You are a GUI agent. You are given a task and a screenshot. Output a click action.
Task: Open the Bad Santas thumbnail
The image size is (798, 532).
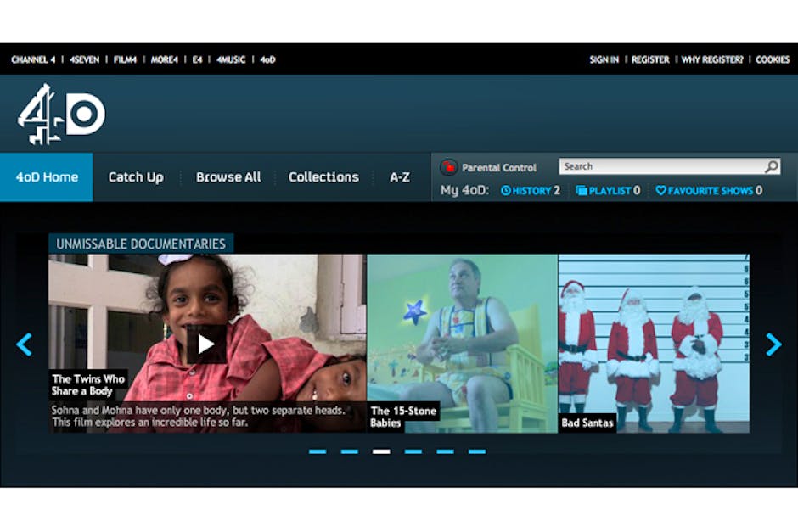pyautogui.click(x=654, y=344)
